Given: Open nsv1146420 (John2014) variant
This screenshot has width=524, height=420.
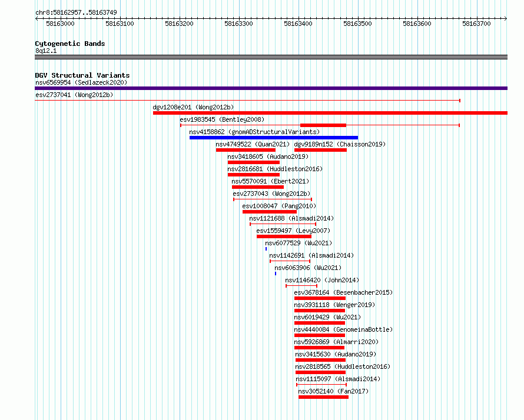Looking at the screenshot, I should tap(322, 280).
